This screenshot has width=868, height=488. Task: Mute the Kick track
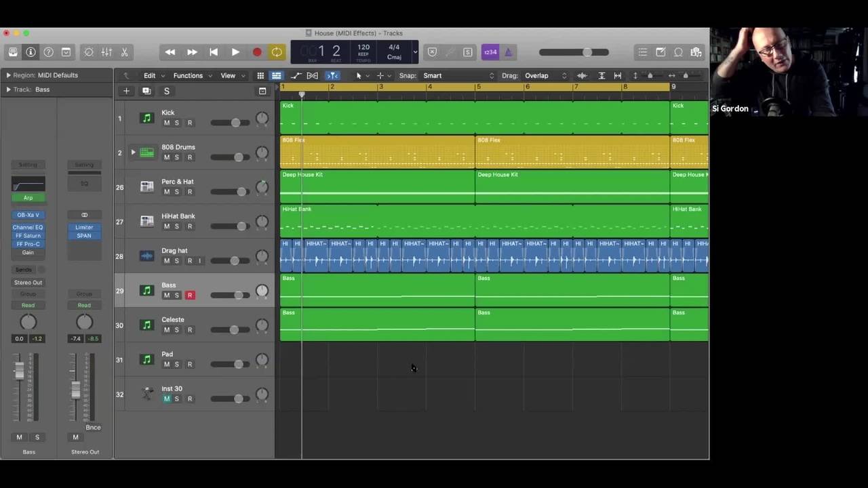pos(167,123)
